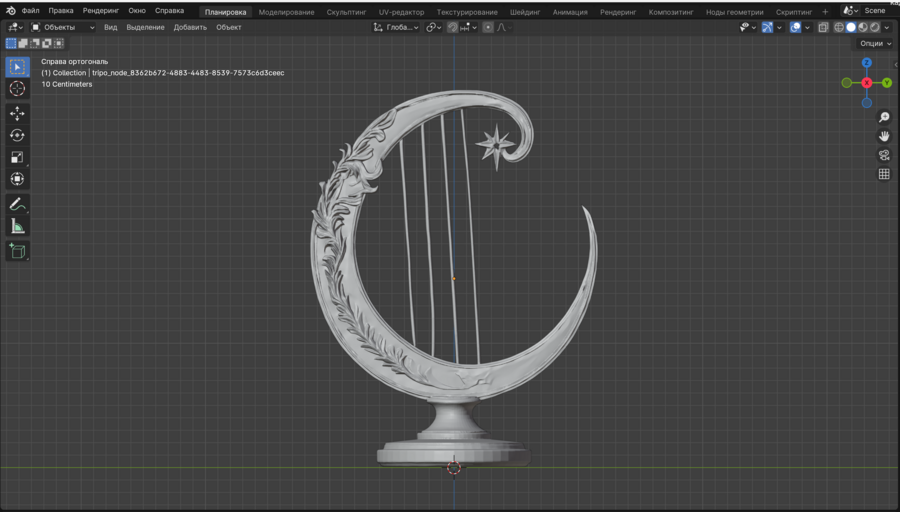900x512 pixels.
Task: Click the zoom magnifier in viewport navigation
Action: tap(884, 118)
